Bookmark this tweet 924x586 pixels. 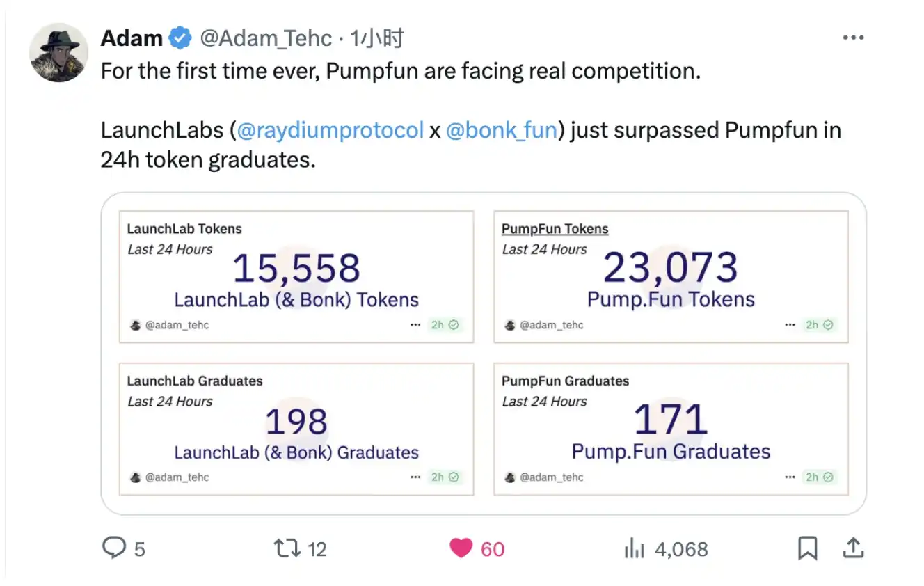click(807, 548)
